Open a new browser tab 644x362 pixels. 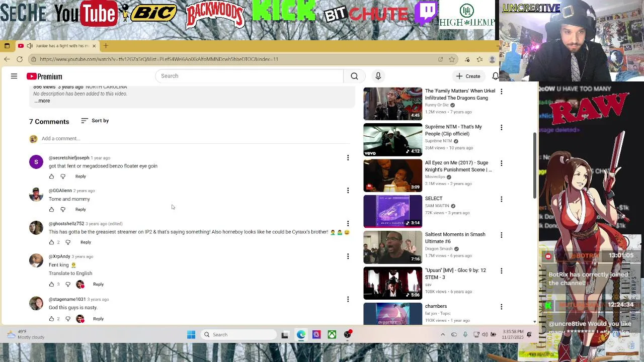tap(106, 46)
